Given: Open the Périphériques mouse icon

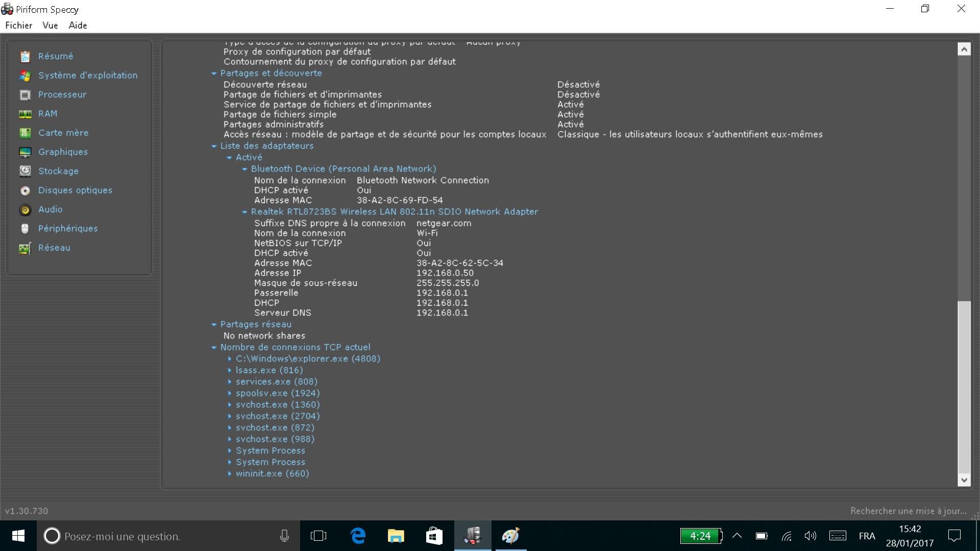Looking at the screenshot, I should point(25,229).
